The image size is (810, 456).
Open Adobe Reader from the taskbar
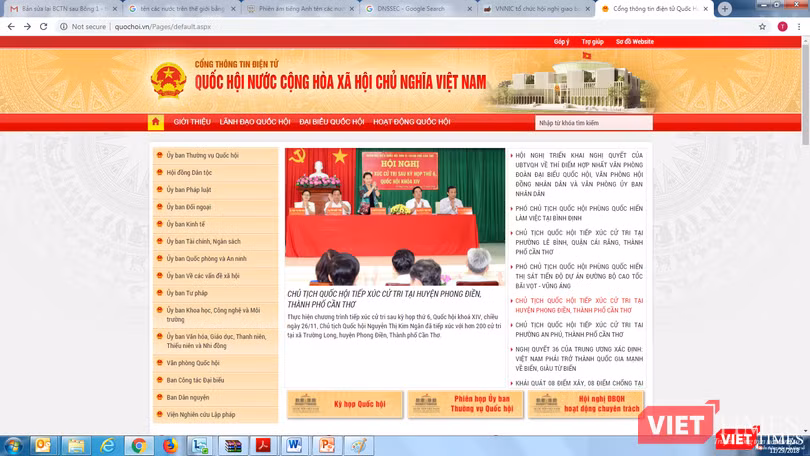pyautogui.click(x=263, y=446)
